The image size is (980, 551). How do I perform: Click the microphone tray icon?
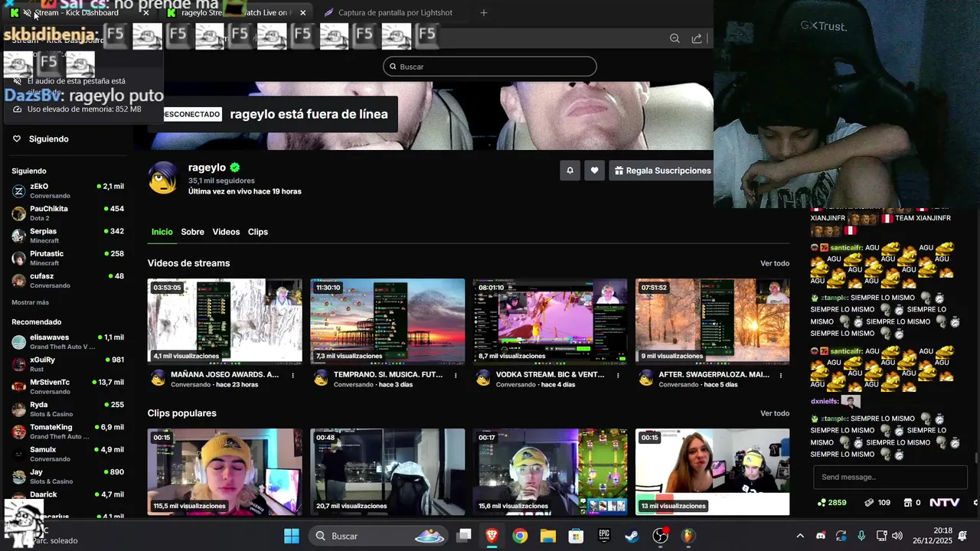pos(861,536)
